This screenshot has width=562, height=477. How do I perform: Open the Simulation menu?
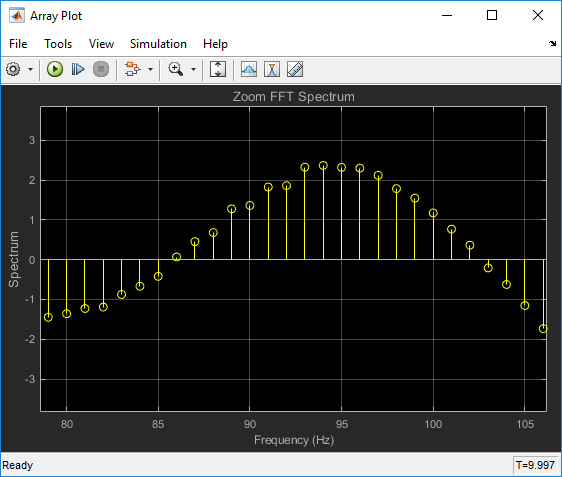coord(158,44)
